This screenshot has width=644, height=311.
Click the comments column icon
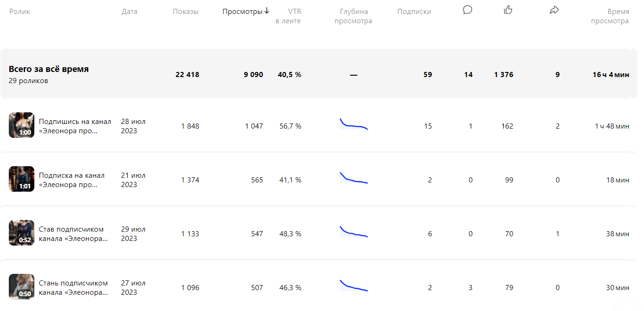(x=468, y=10)
